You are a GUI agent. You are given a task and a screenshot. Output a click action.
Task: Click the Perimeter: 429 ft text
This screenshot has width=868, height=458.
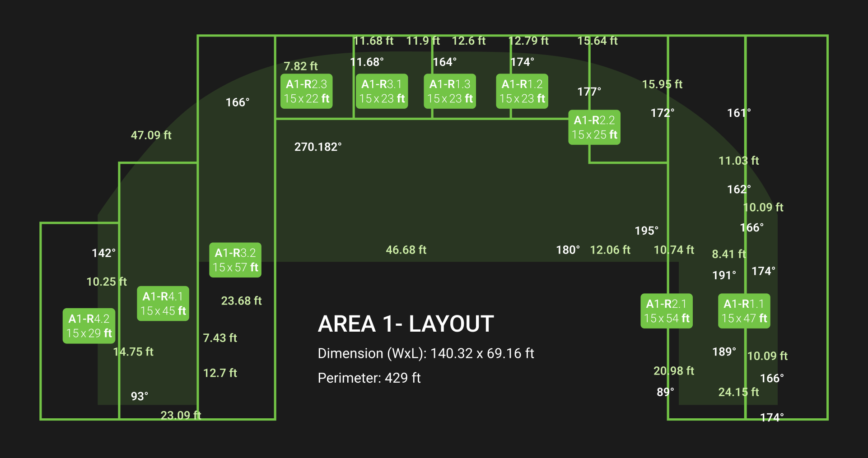pyautogui.click(x=369, y=378)
